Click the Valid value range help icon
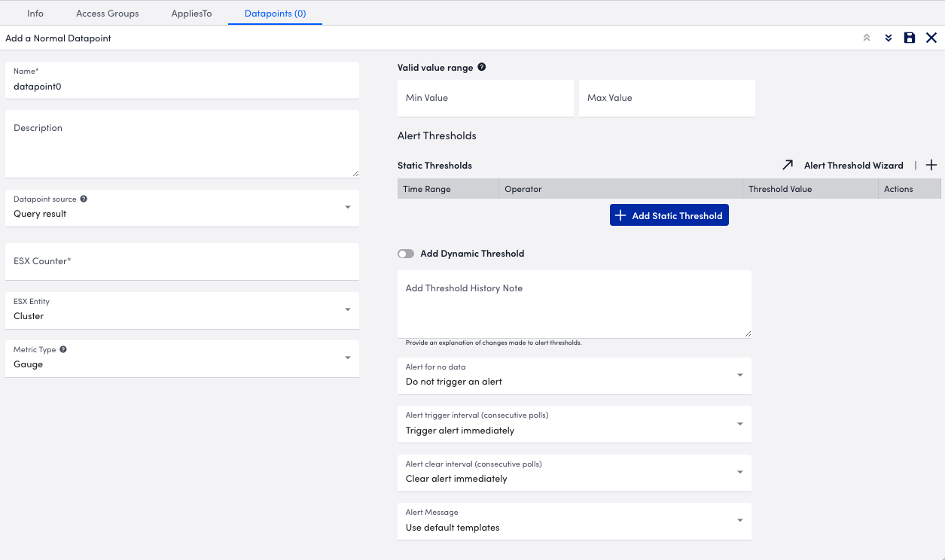 (x=482, y=67)
